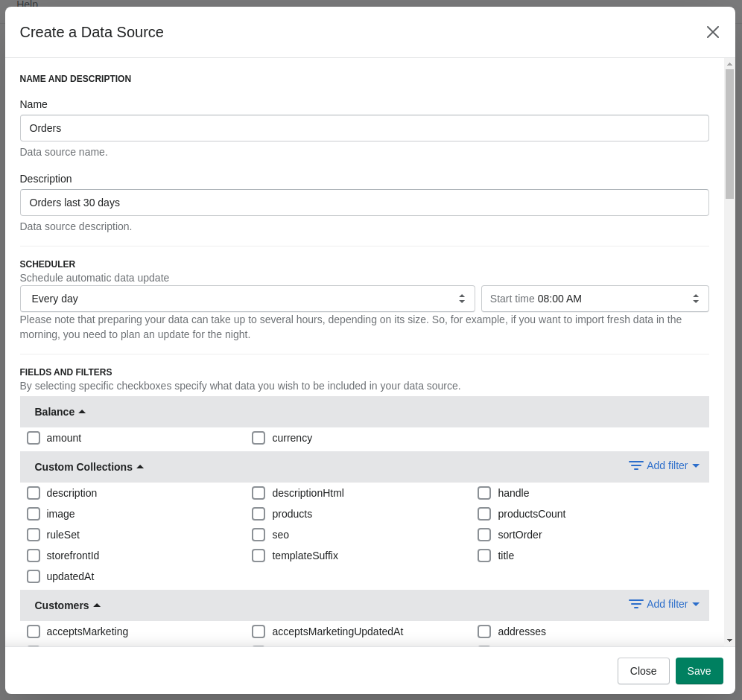This screenshot has width=742, height=700.
Task: Click the filter funnel icon in Customers header
Action: tap(635, 604)
